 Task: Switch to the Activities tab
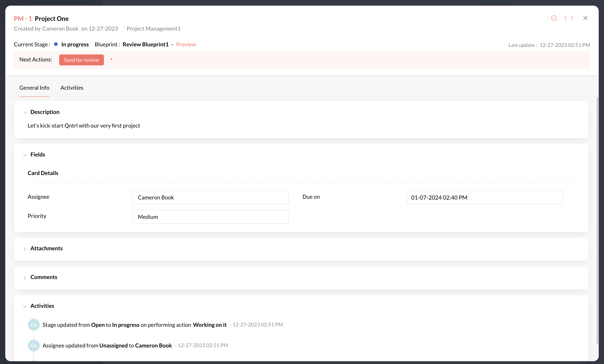[72, 88]
